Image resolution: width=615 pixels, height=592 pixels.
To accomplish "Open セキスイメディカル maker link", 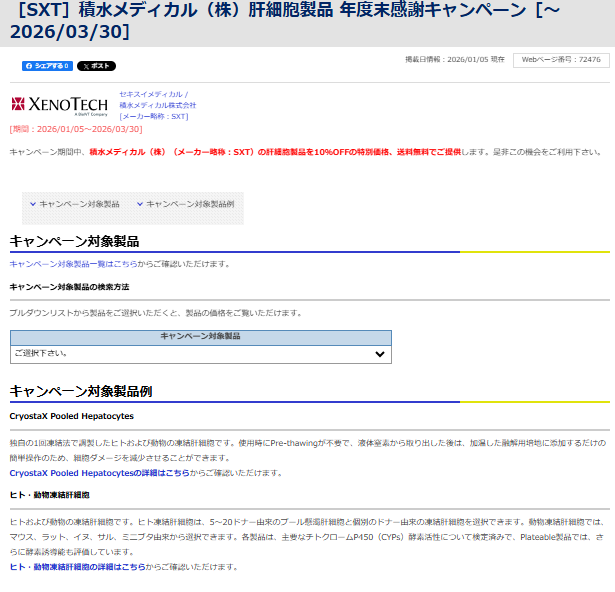I will click(x=152, y=94).
